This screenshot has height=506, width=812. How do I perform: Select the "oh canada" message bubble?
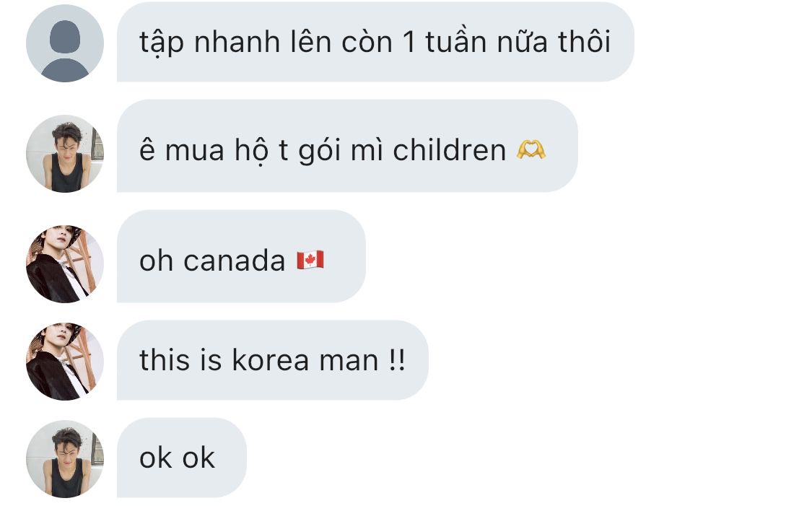241,256
